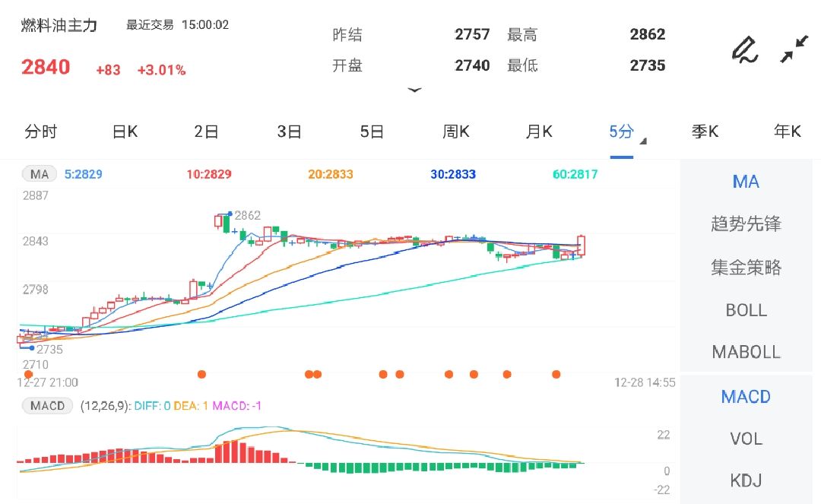The height and width of the screenshot is (504, 821).
Task: Open the 季K tab
Action: pos(705,132)
